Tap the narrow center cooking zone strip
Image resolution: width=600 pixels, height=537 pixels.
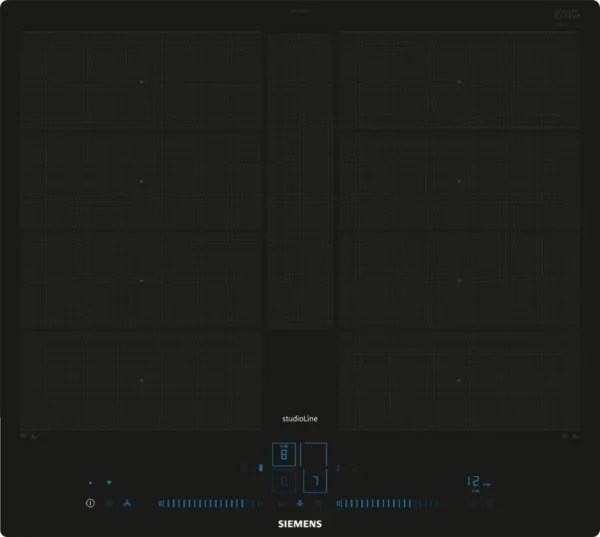(300, 180)
